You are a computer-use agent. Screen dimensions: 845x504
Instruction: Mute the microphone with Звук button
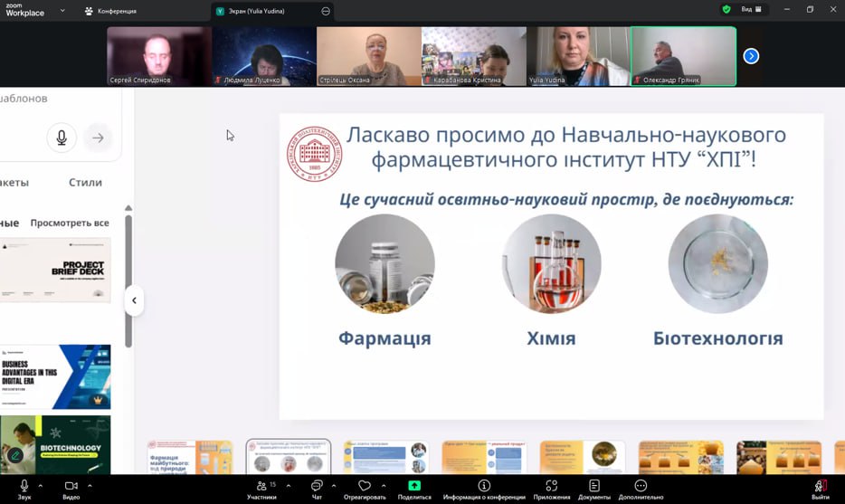[x=24, y=487]
